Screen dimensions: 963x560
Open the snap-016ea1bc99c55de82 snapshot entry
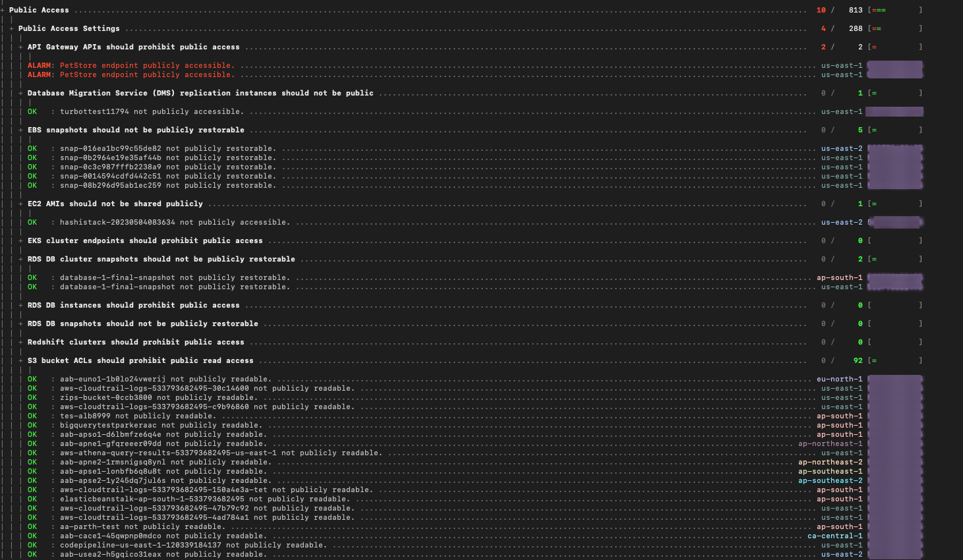(x=167, y=148)
